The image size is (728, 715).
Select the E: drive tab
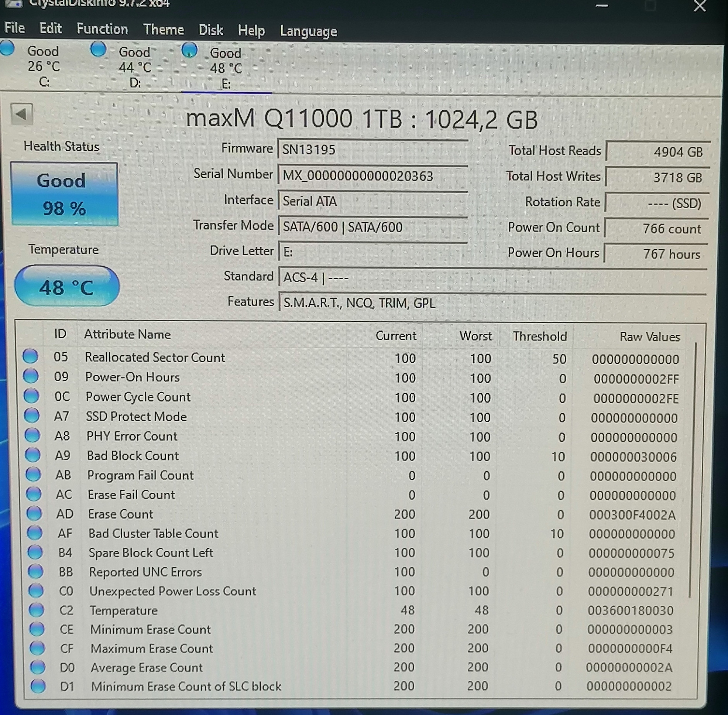226,68
